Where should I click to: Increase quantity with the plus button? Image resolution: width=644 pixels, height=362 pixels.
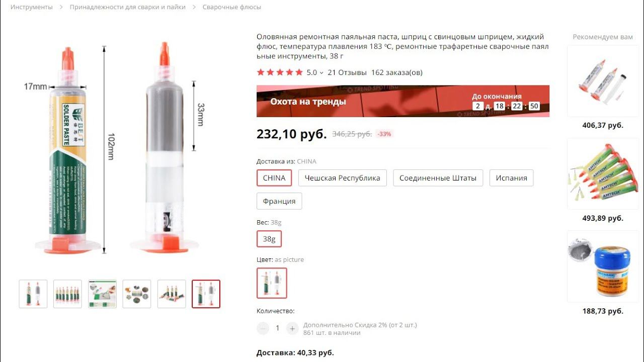(x=292, y=328)
